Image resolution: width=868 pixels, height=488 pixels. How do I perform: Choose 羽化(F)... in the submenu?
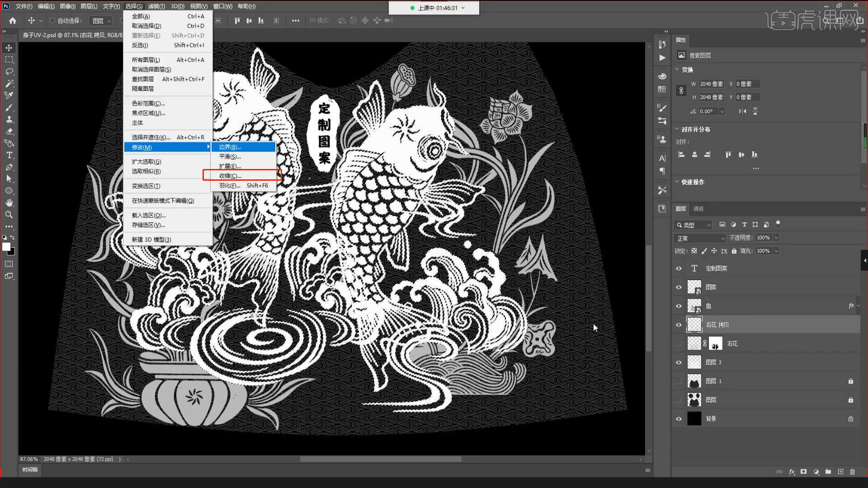coord(244,186)
